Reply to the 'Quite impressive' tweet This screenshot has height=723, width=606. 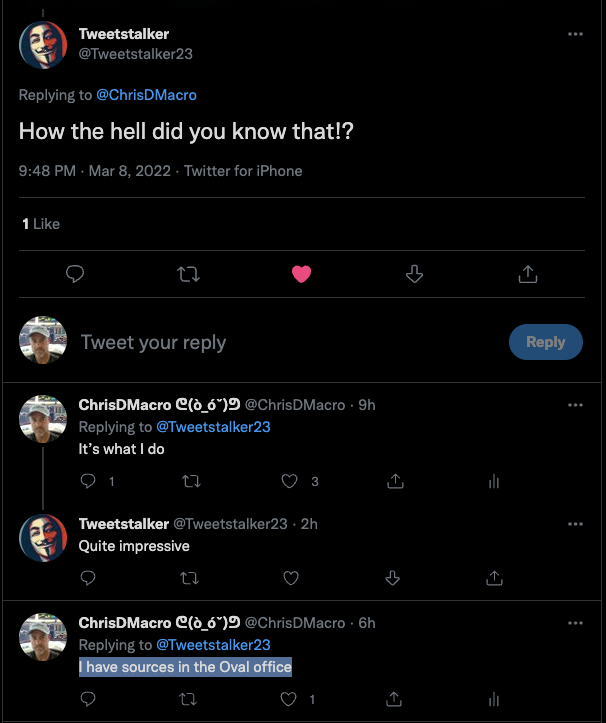pos(87,577)
